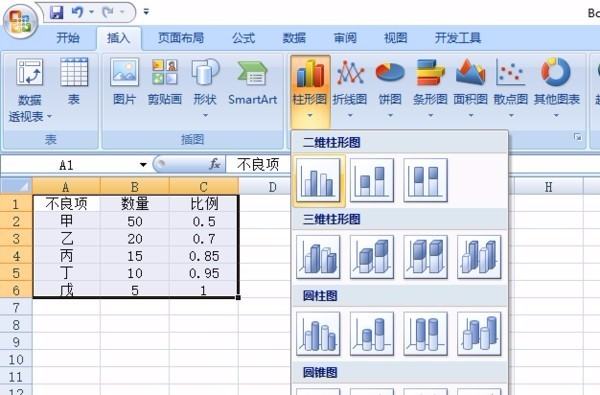Select column A header

click(66, 186)
